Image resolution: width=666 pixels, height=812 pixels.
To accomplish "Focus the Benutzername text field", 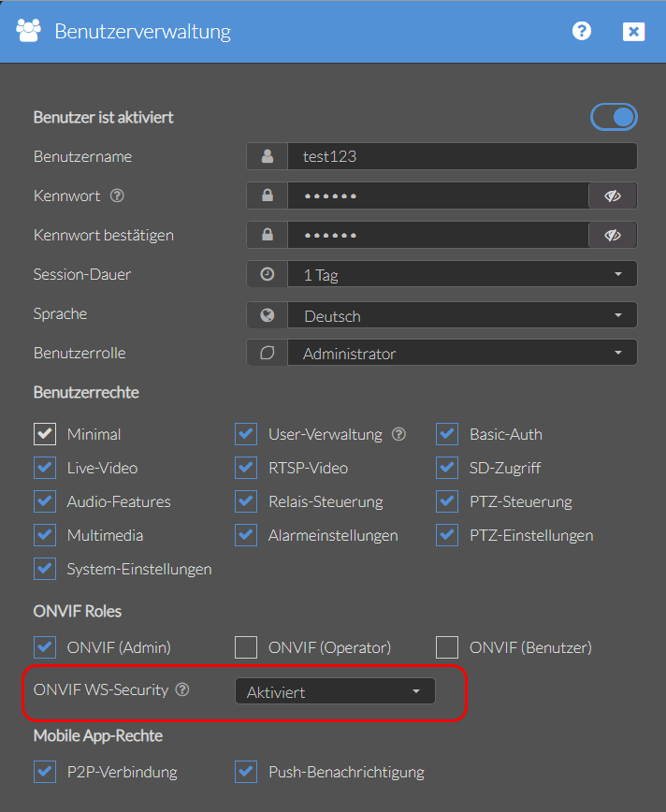I will pos(462,156).
